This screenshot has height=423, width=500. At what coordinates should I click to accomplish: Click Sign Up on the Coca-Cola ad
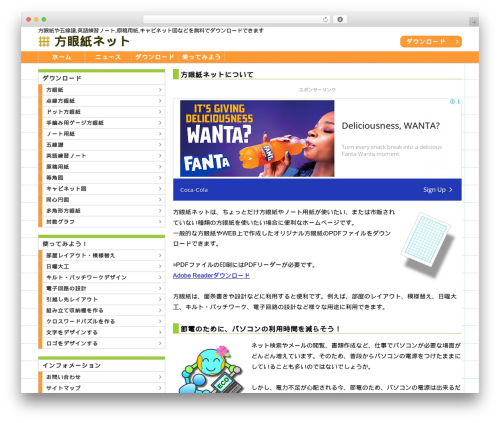pos(438,190)
